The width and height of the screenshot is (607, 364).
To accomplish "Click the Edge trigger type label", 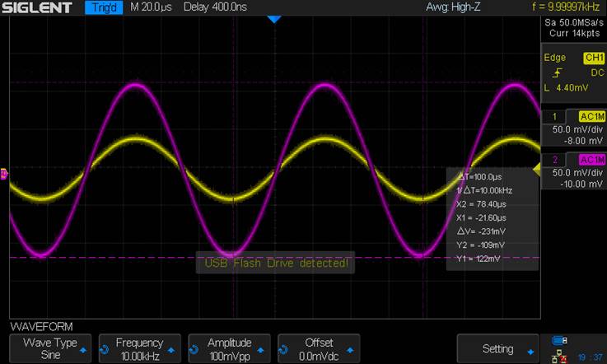I will [555, 58].
